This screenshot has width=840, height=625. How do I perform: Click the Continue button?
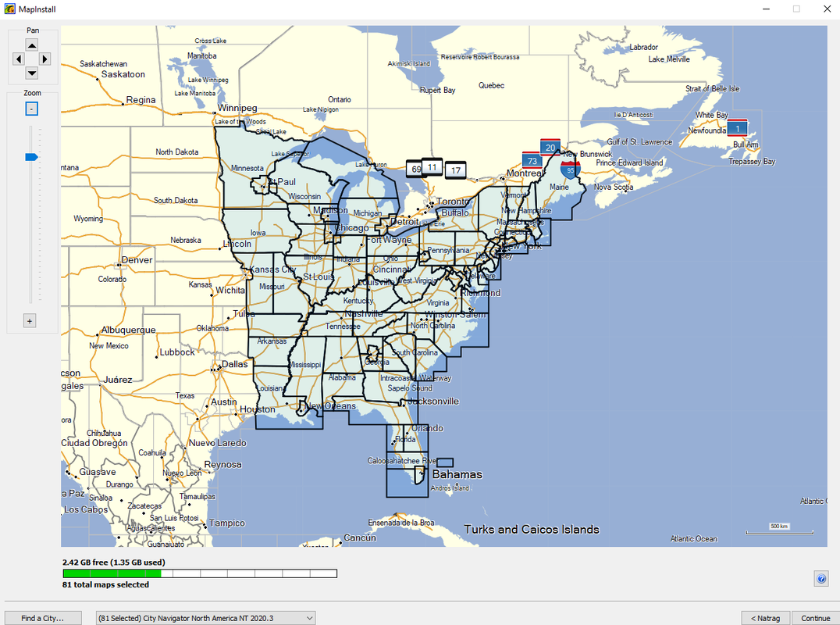[x=815, y=618]
